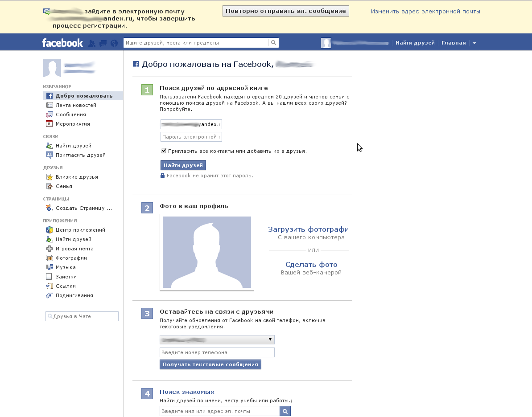Open messages icon in top bar
This screenshot has height=417, width=532.
[103, 43]
